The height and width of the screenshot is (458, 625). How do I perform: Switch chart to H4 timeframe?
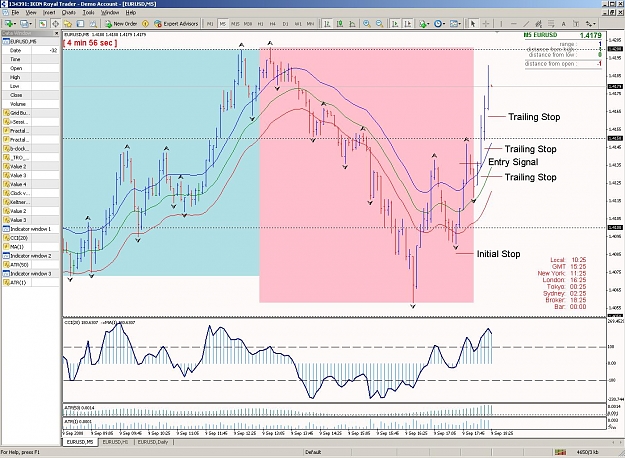(273, 24)
